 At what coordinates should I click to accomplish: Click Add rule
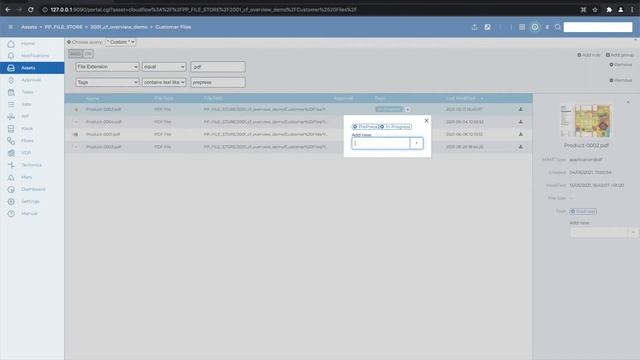pos(589,55)
